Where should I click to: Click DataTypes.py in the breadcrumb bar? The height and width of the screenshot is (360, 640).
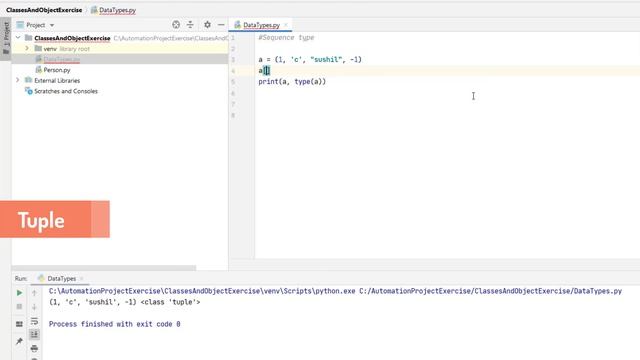pos(118,10)
